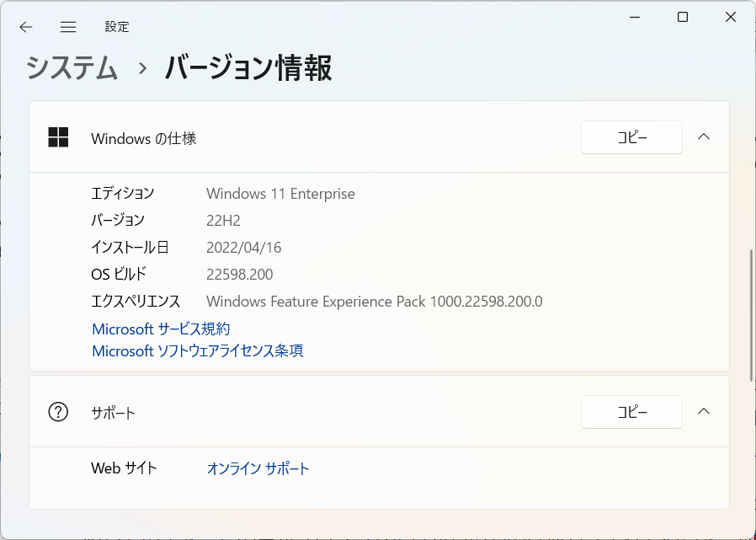Image resolution: width=756 pixels, height=540 pixels.
Task: Collapse the Windows の仕様 section
Action: click(x=704, y=137)
